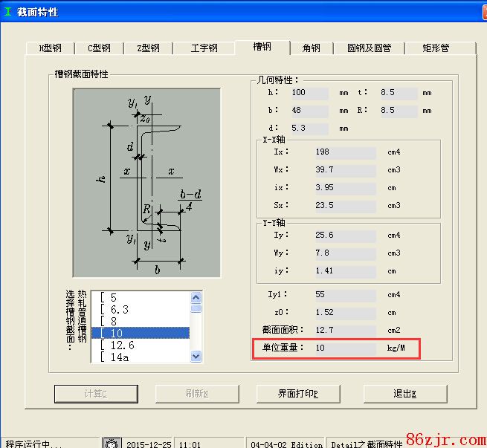The image size is (487, 448).
Task: Select channel size [ 5 in list
Action: pos(141,298)
